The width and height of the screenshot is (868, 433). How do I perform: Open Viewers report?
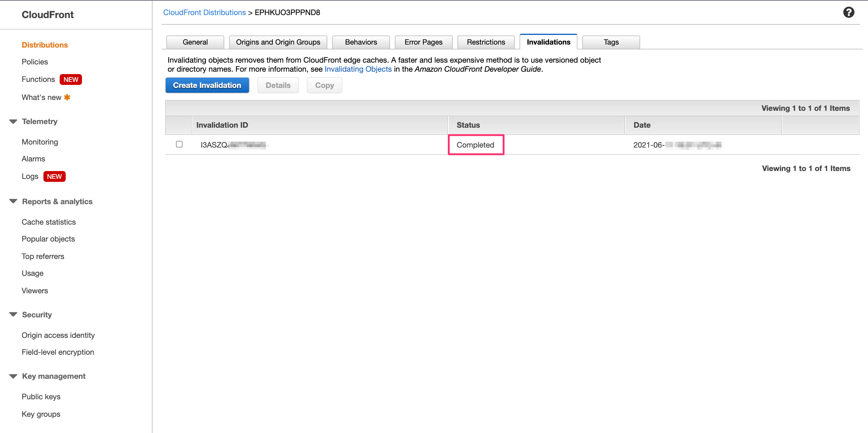(x=35, y=291)
